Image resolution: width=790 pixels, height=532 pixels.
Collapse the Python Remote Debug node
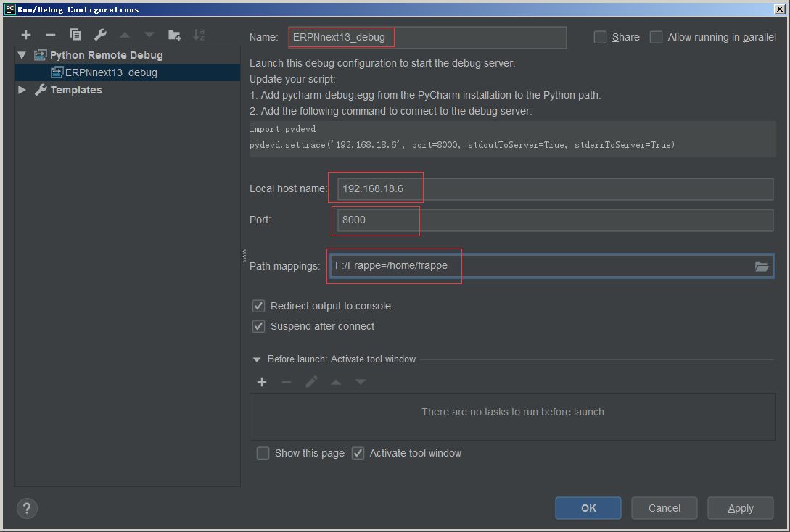coord(22,55)
